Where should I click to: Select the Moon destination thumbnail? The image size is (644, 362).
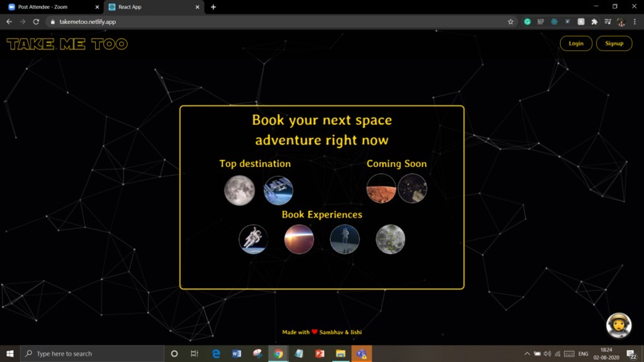pos(240,190)
